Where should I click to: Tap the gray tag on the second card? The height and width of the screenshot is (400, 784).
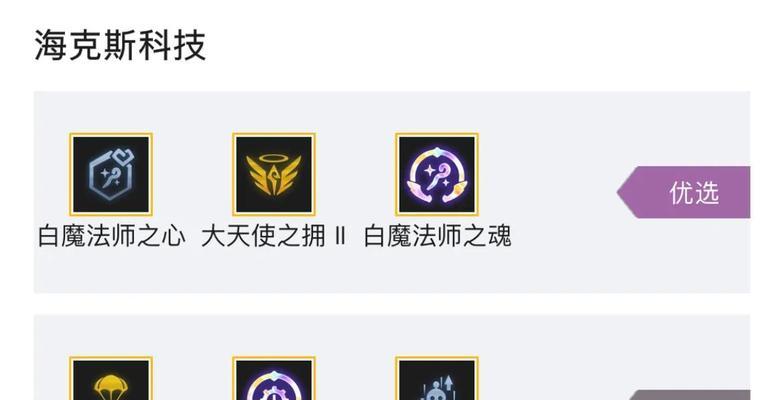[689, 395]
